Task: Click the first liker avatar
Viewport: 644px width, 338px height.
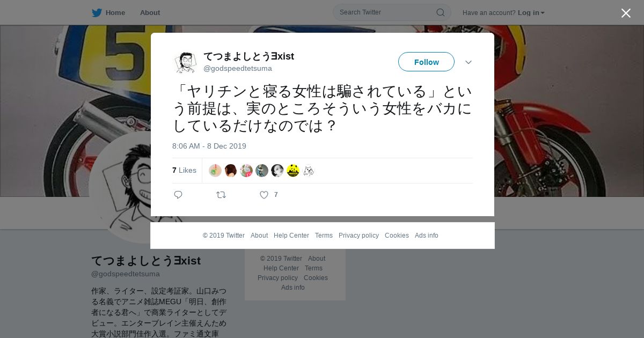Action: (215, 171)
